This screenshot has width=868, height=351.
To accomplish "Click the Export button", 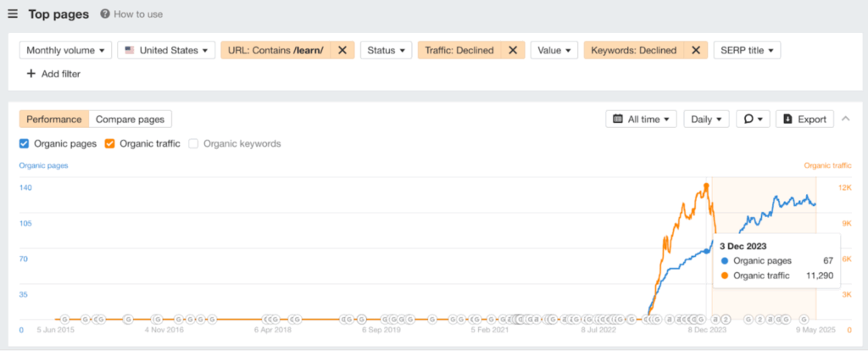I will pos(804,120).
